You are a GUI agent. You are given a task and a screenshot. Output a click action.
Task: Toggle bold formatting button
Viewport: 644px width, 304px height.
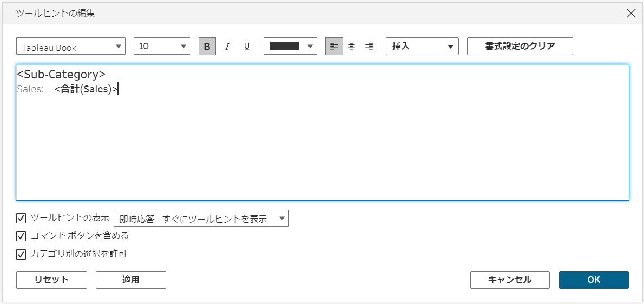pos(207,47)
